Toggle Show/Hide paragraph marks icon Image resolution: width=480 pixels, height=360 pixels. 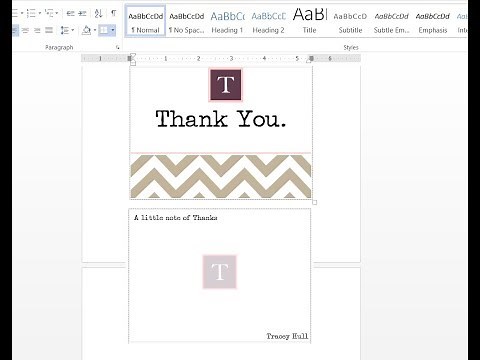tap(114, 13)
